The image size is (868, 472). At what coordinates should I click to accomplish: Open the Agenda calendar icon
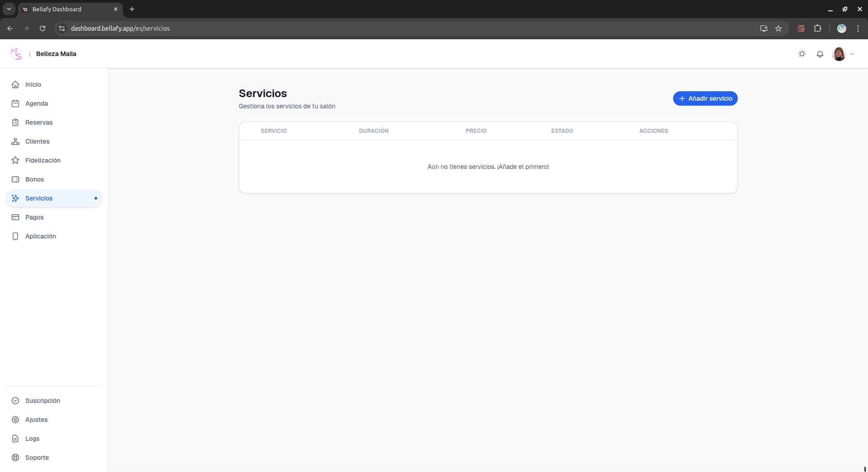pos(15,103)
